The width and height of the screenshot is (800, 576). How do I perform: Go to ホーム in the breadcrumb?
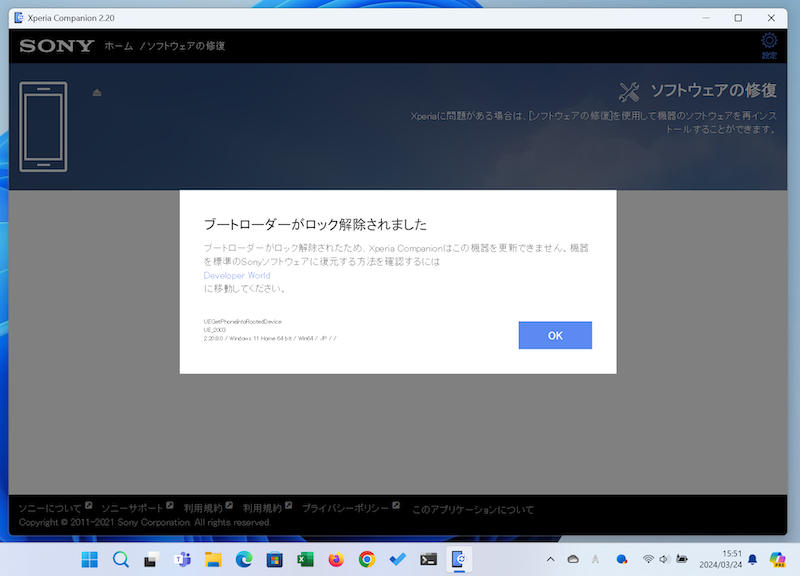pos(118,46)
